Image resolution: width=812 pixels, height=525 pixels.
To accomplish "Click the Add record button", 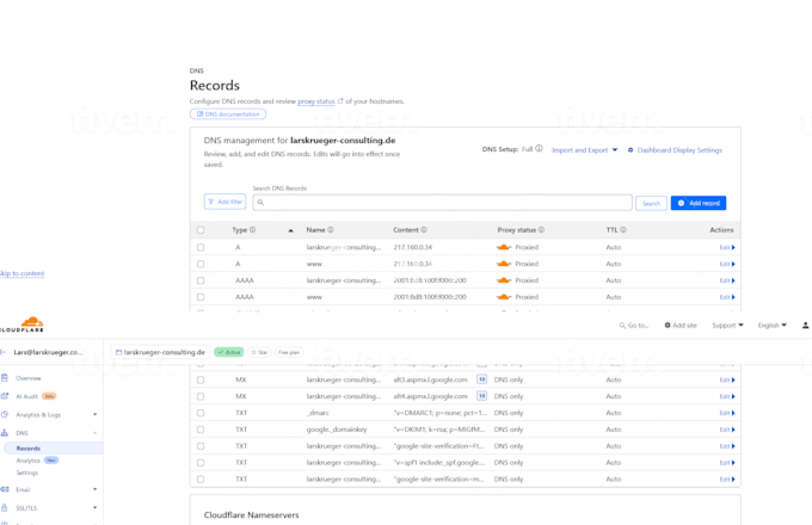I will pos(698,203).
